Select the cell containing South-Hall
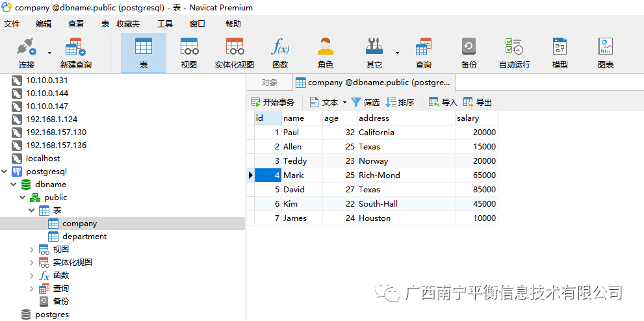 tap(406, 203)
